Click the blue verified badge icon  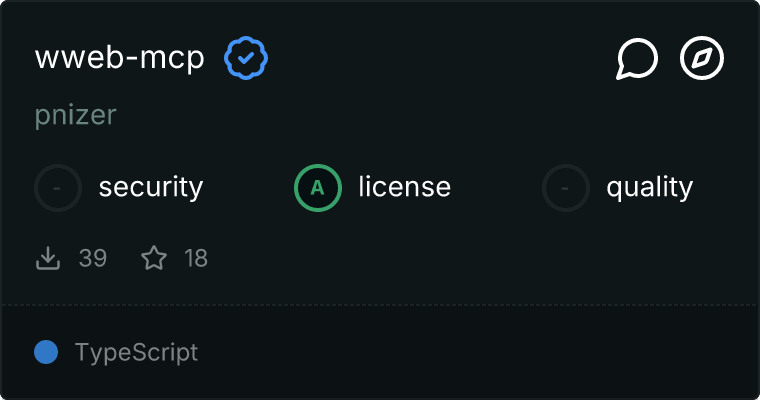point(246,59)
